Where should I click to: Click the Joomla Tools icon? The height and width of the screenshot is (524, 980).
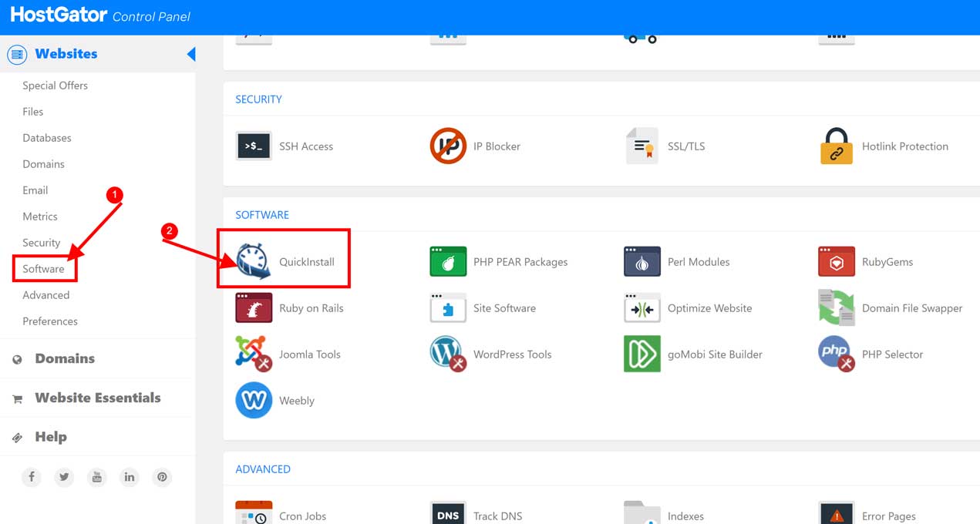tap(254, 354)
